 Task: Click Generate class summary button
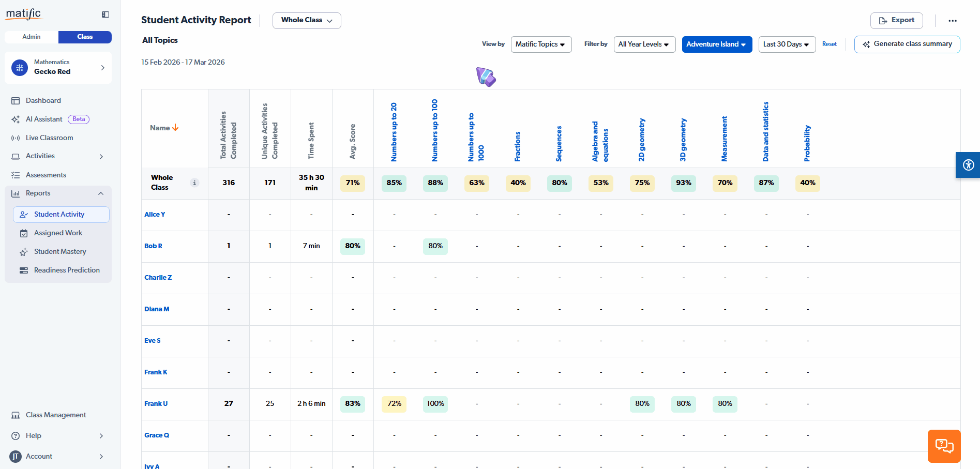[907, 44]
